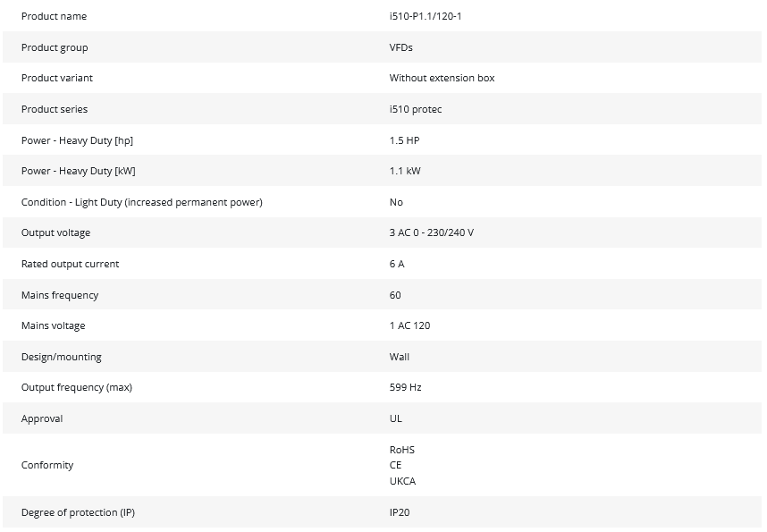Screen dimensions: 767x532
Task: Click the 599 Hz output frequency value
Action: pyautogui.click(x=405, y=387)
